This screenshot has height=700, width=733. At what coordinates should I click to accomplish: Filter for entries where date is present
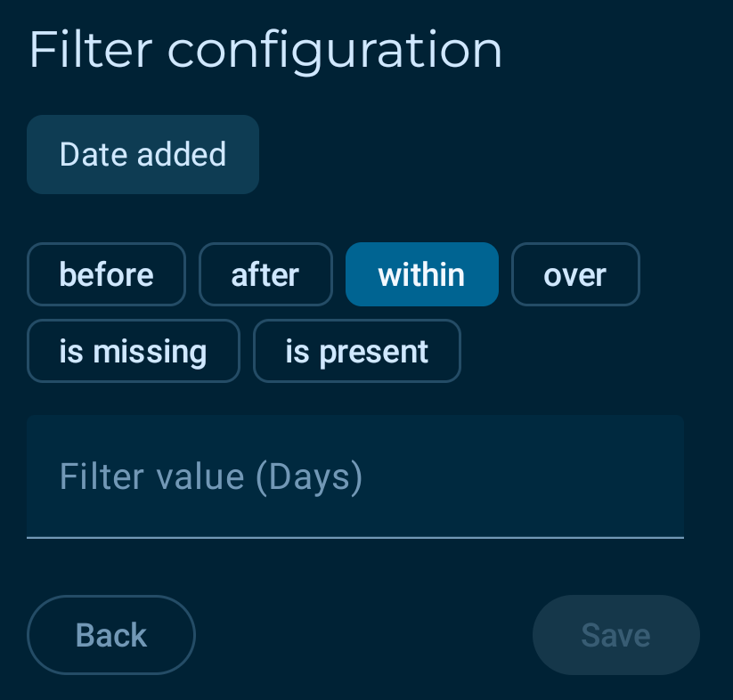pyautogui.click(x=356, y=351)
